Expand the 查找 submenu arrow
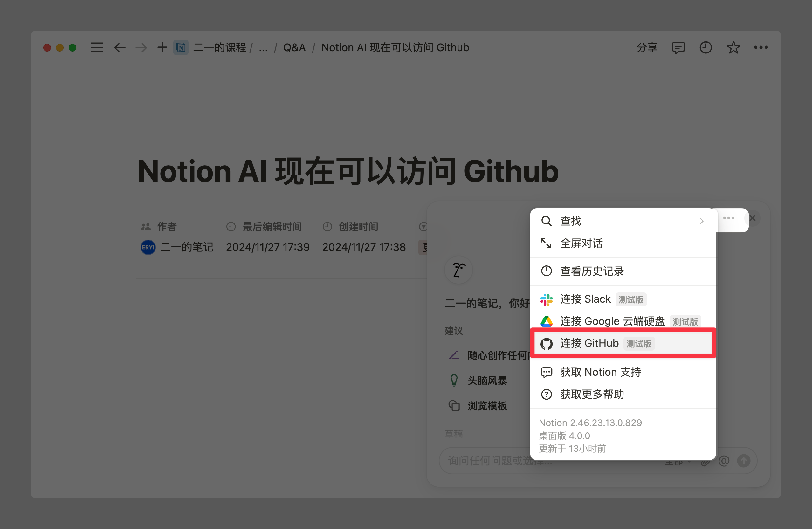The image size is (812, 529). 701,221
